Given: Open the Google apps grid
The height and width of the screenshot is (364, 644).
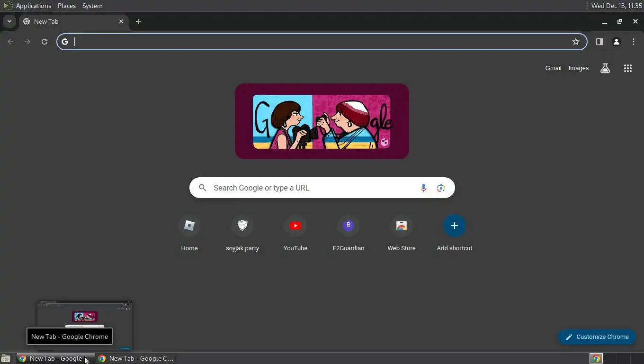Looking at the screenshot, I should pos(628,68).
